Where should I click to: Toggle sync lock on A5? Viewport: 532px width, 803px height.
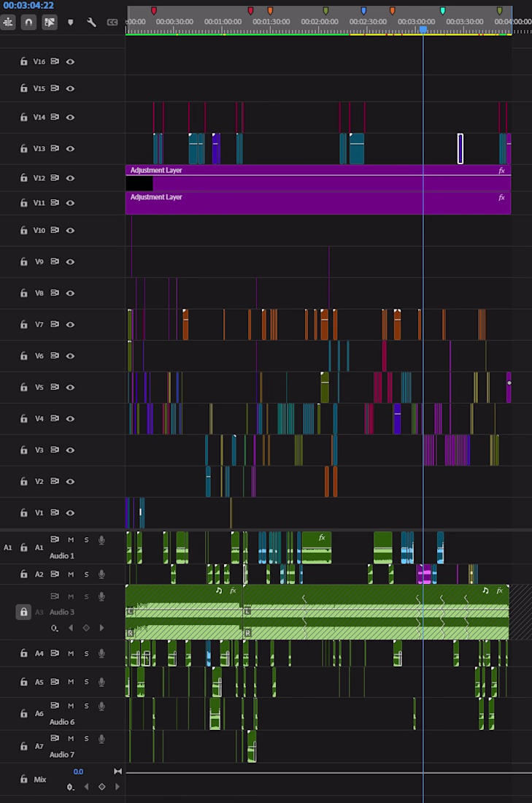(x=55, y=682)
